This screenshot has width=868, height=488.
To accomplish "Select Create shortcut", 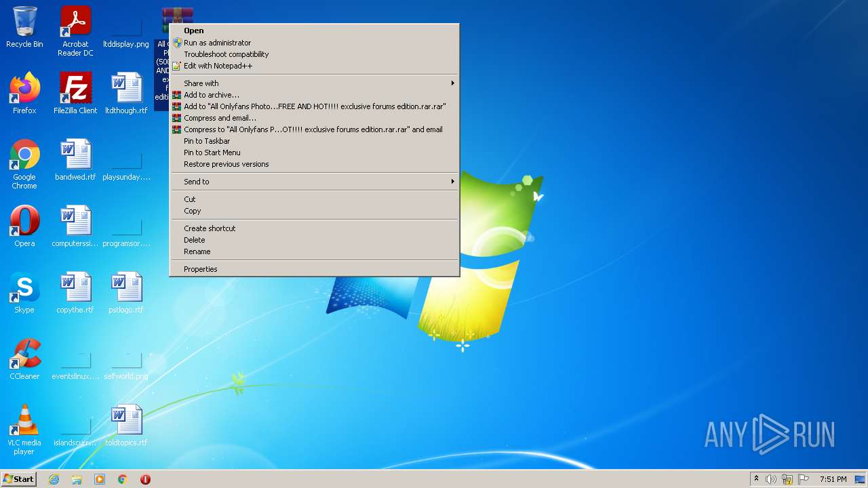I will click(x=314, y=228).
